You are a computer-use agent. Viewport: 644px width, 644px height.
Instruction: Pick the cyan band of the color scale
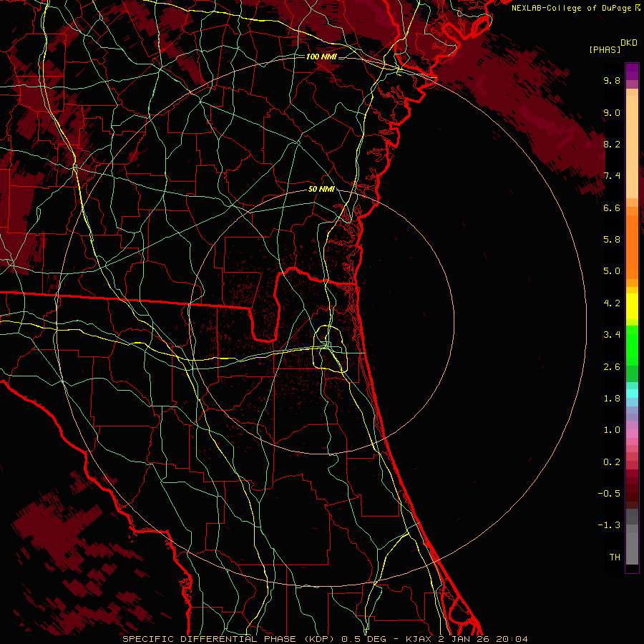[x=632, y=394]
